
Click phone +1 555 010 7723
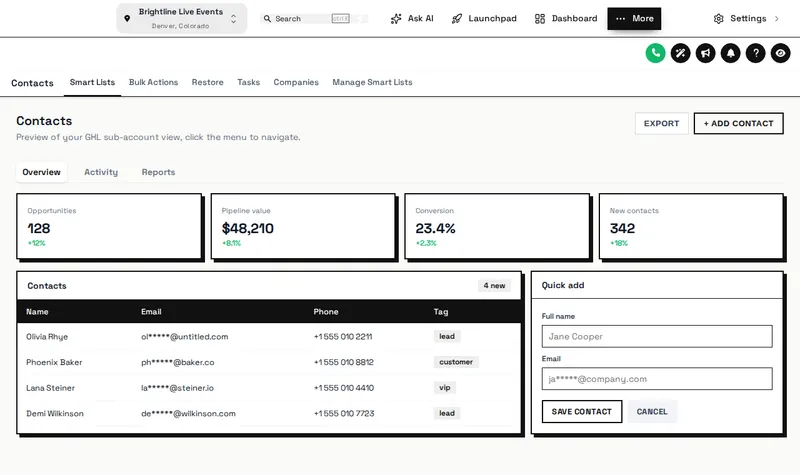pos(344,413)
